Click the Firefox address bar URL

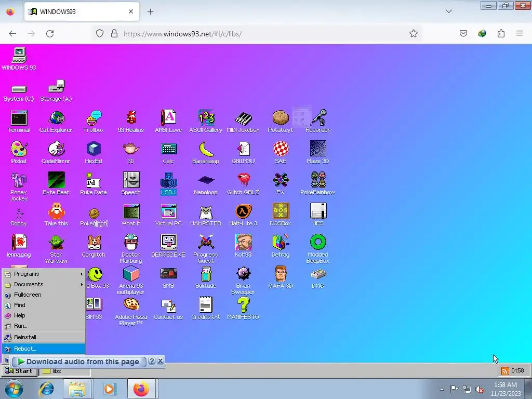182,34
